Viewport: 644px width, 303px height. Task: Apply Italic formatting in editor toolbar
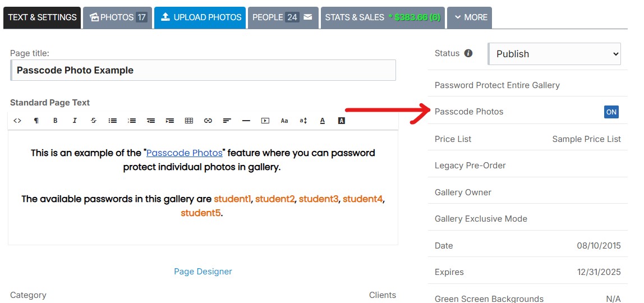pyautogui.click(x=75, y=121)
